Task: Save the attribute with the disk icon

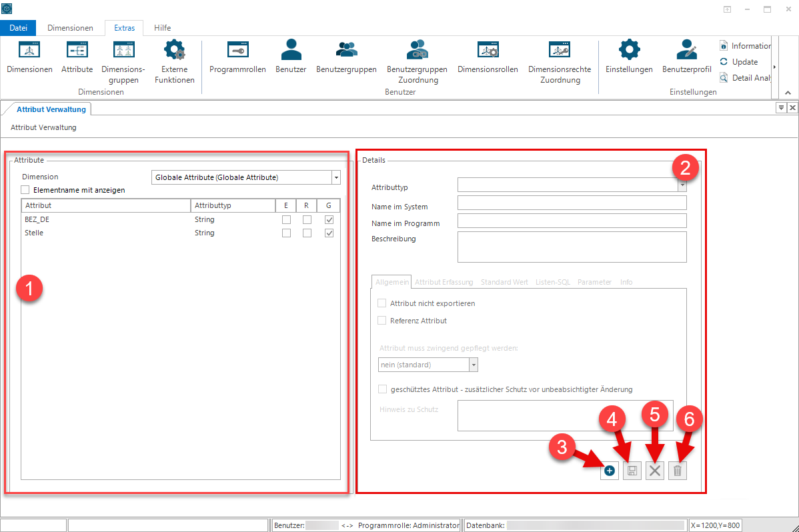Action: click(x=632, y=471)
